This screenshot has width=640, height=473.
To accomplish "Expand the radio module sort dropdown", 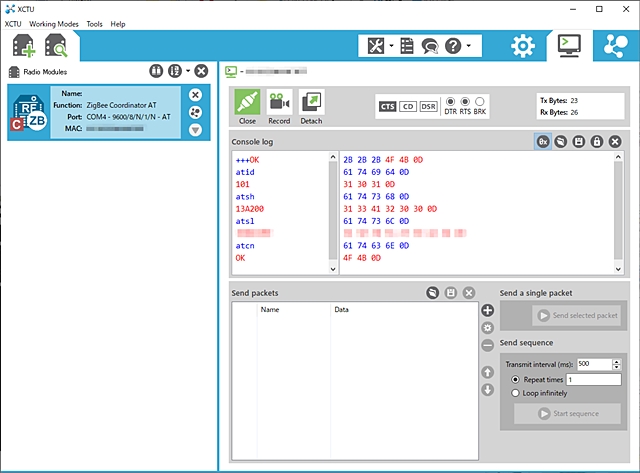I will (186, 72).
